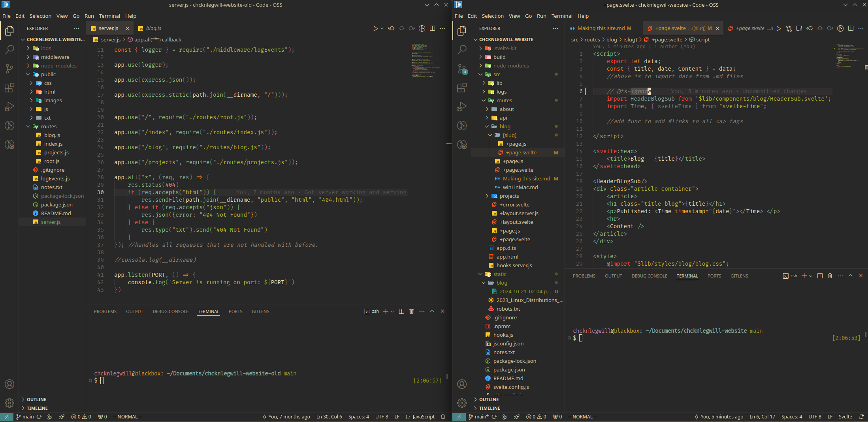Open Accounts menu in left window
The image size is (868, 422).
(9, 384)
